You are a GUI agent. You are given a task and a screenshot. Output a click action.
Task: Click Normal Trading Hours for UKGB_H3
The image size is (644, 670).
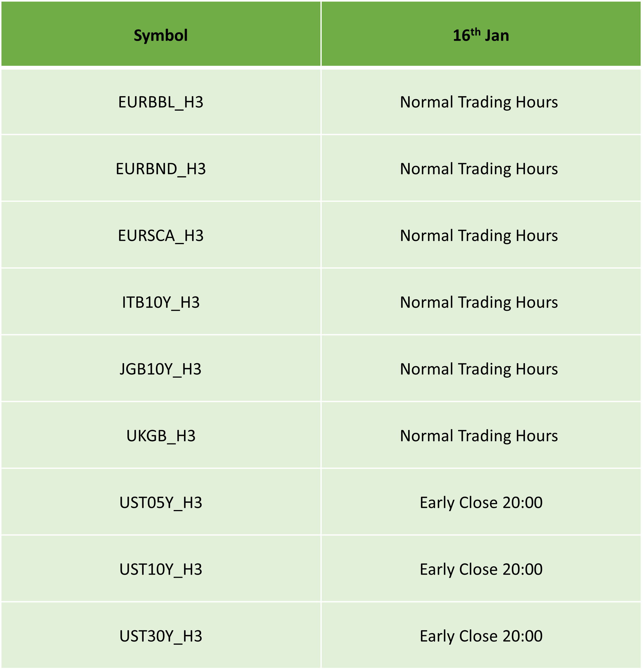pos(479,436)
